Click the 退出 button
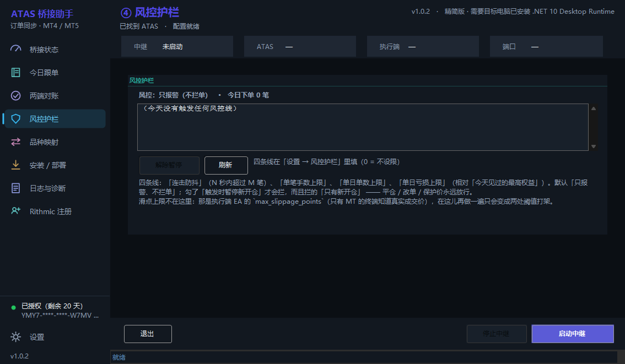This screenshot has width=625, height=364. click(148, 334)
